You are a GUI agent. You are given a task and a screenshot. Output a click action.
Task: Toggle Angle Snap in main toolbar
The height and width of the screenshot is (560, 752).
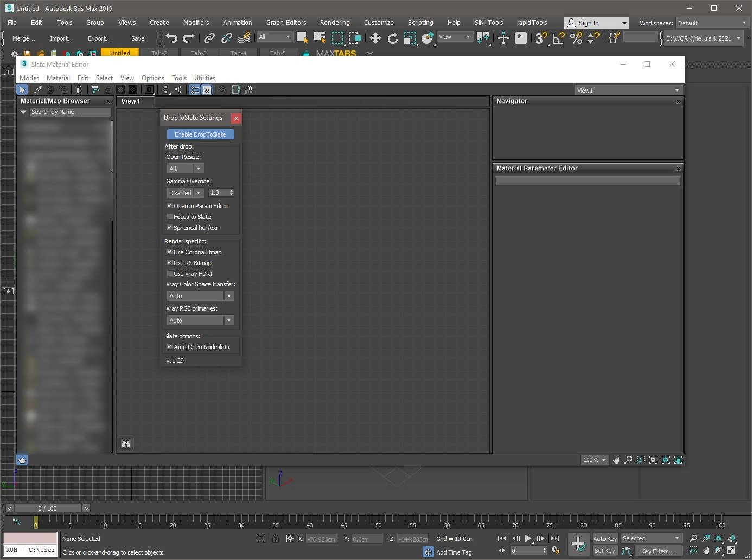coord(558,38)
